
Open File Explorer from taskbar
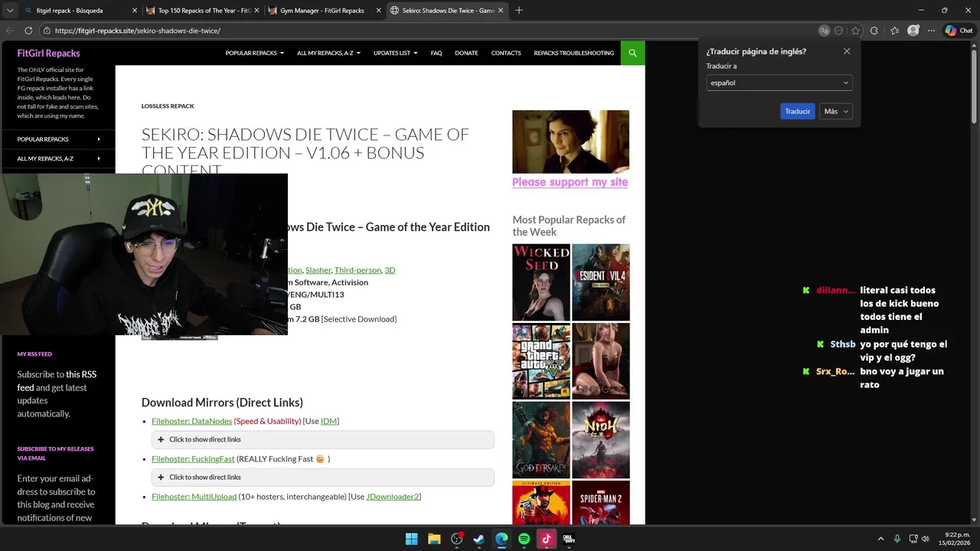[x=433, y=539]
